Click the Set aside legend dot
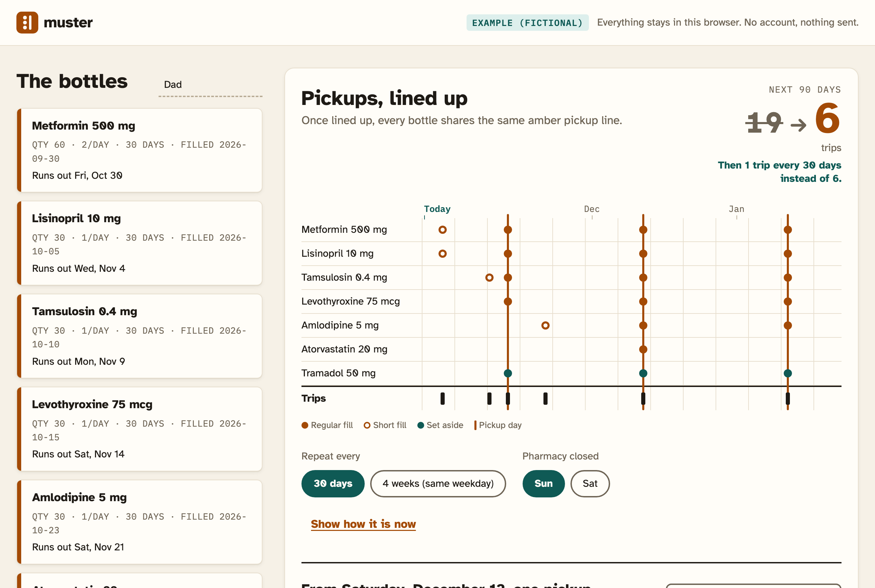Viewport: 875px width, 588px height. (421, 425)
